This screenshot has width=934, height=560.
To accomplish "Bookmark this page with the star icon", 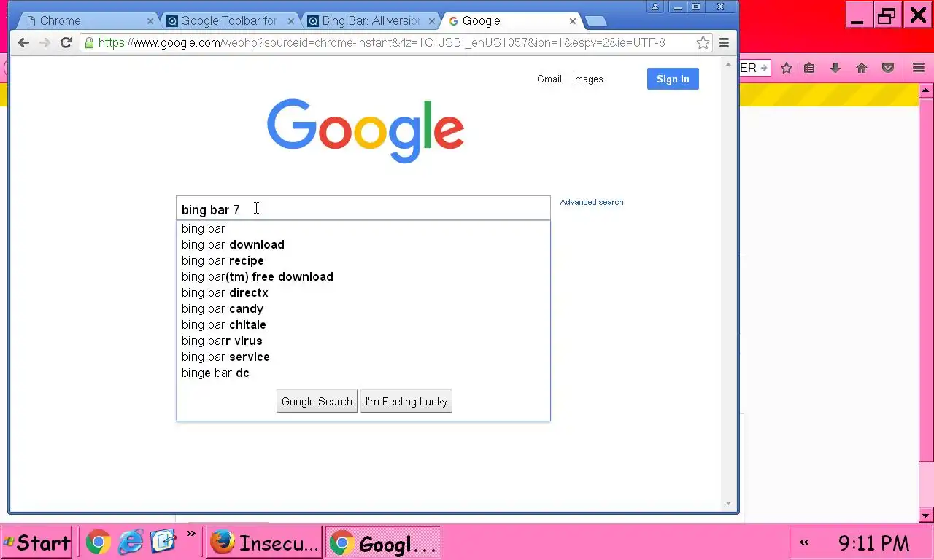I will pyautogui.click(x=703, y=43).
